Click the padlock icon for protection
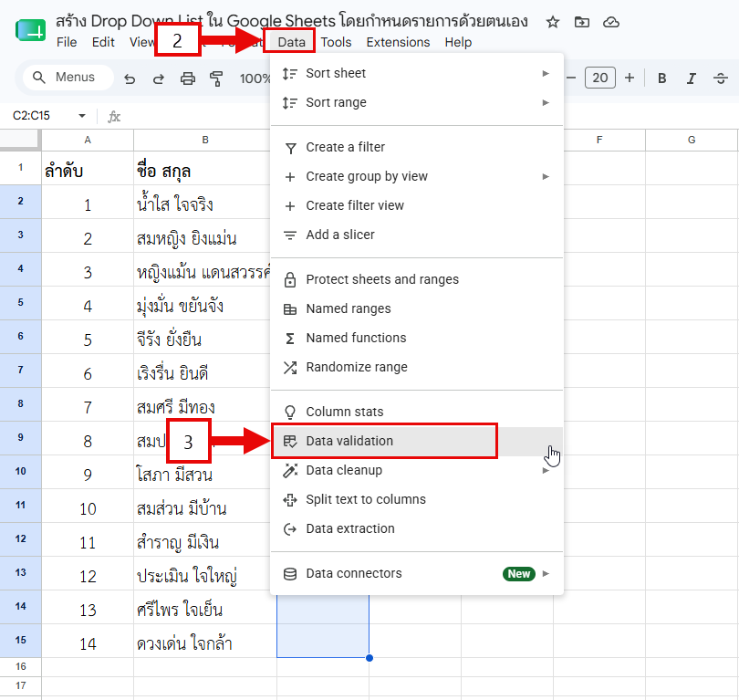The width and height of the screenshot is (739, 700). [290, 280]
